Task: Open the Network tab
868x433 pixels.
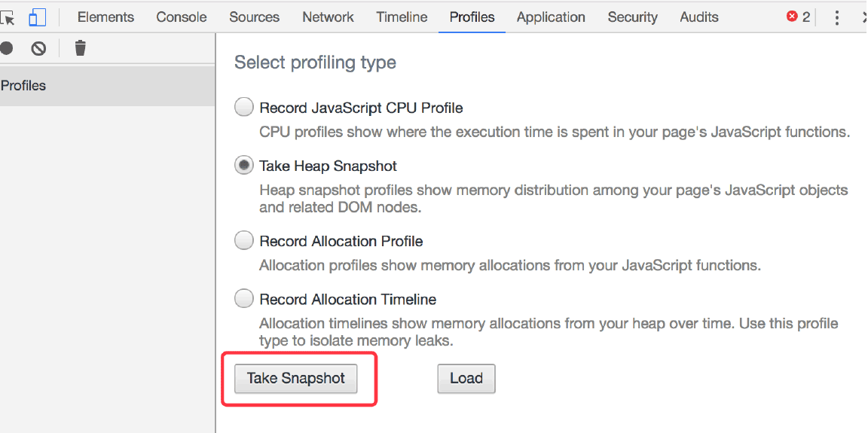Action: (x=329, y=17)
